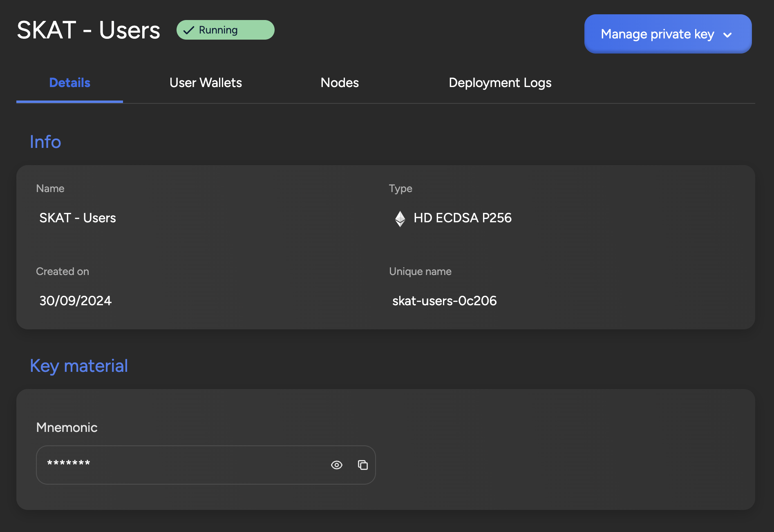Screen dimensions: 774x532
Task: Focus the masked Mnemonic input field
Action: click(180, 465)
